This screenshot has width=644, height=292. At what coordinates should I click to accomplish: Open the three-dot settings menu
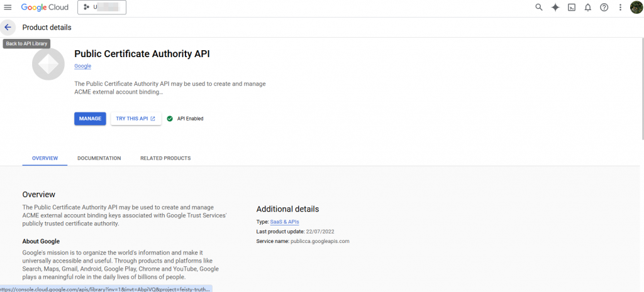[x=621, y=8]
